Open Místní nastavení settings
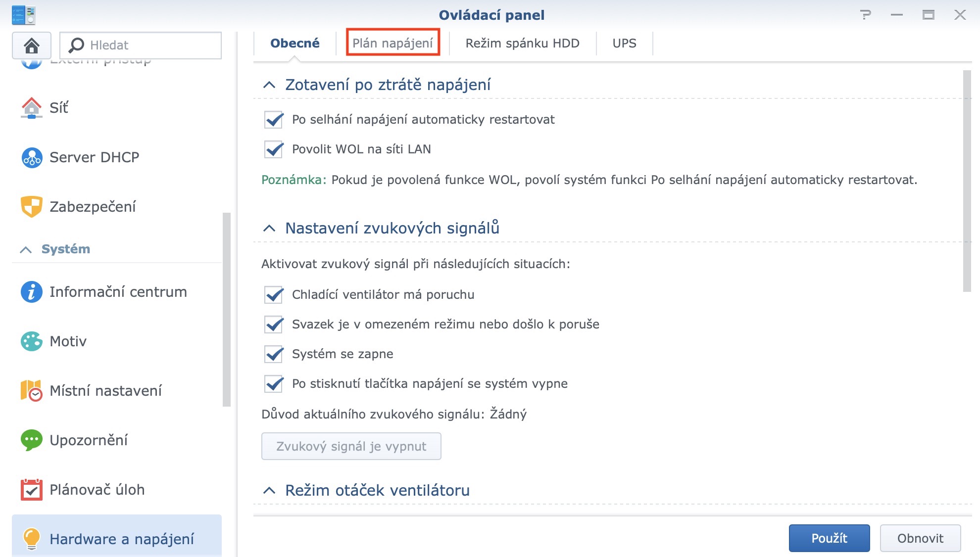The image size is (980, 557). [x=105, y=391]
